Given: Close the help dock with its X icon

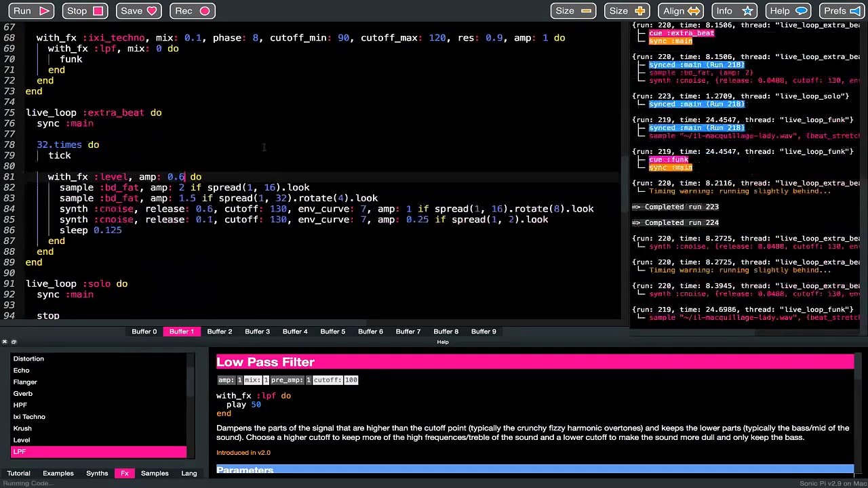Looking at the screenshot, I should [5, 342].
